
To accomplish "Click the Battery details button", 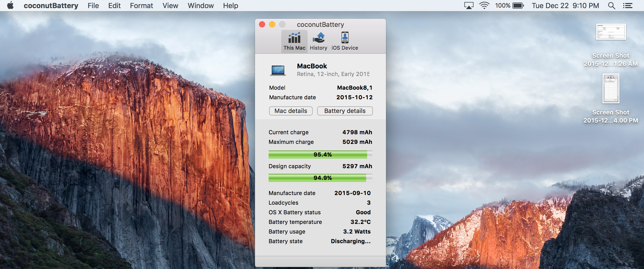I will pos(345,111).
